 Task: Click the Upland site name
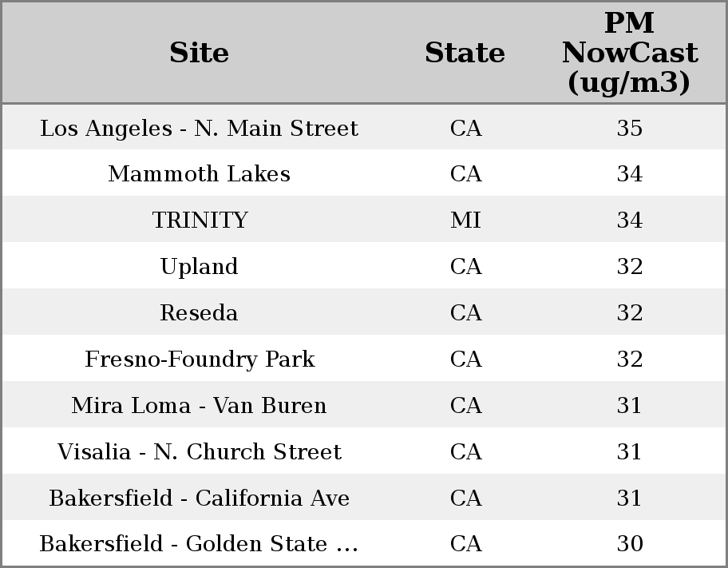pyautogui.click(x=200, y=266)
